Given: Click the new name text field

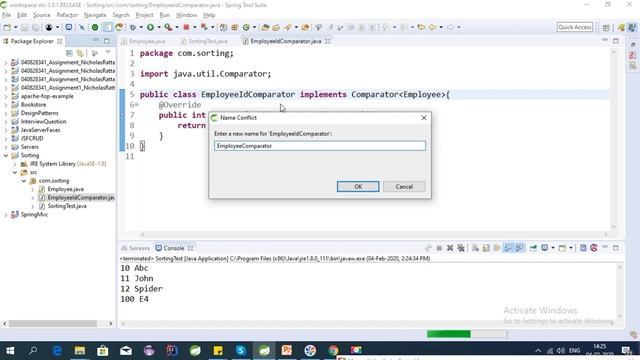Looking at the screenshot, I should tap(320, 146).
